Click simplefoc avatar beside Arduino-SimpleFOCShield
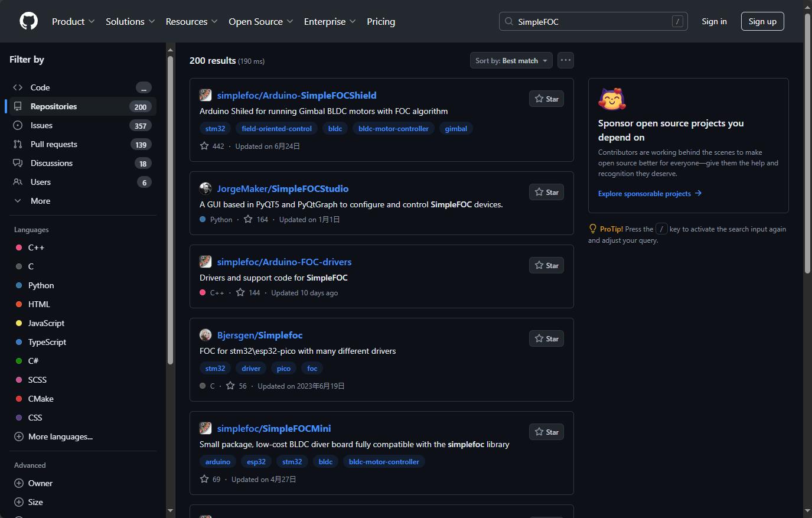 click(x=206, y=95)
